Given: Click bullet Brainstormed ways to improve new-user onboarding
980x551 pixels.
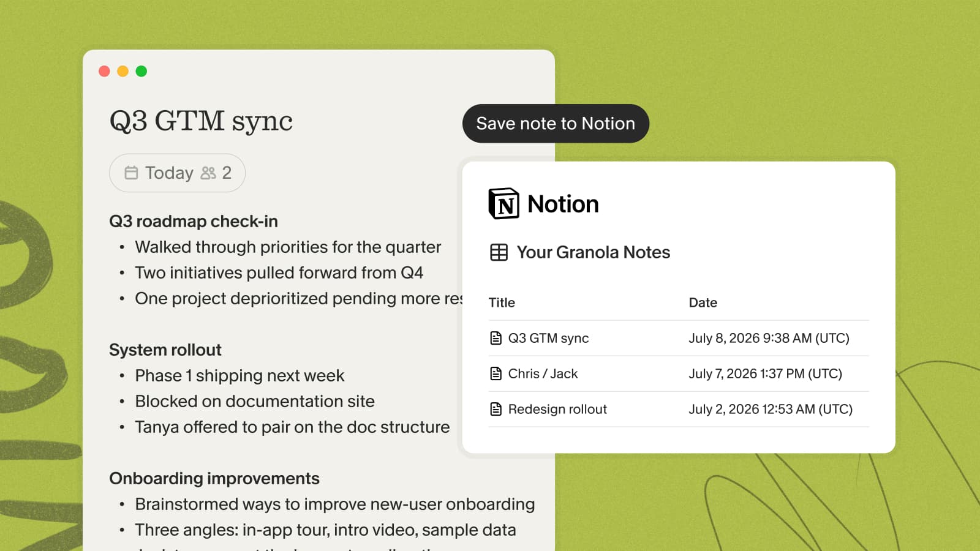Looking at the screenshot, I should point(335,504).
